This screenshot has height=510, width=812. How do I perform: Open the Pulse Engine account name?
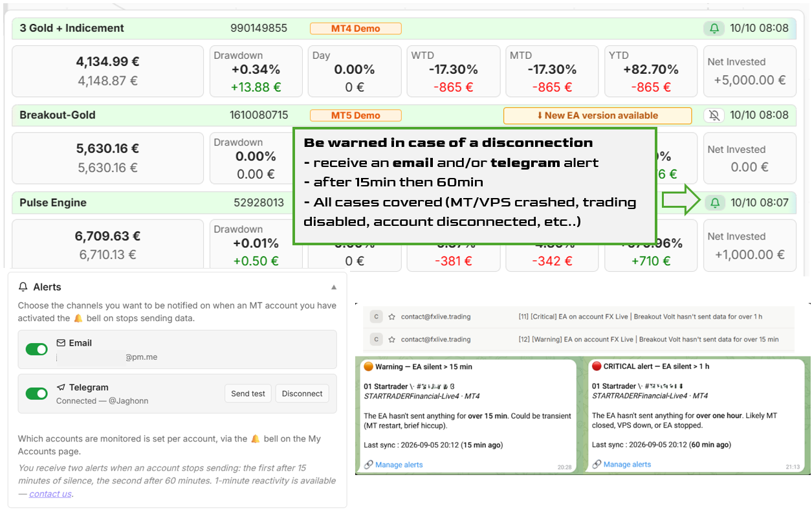53,203
